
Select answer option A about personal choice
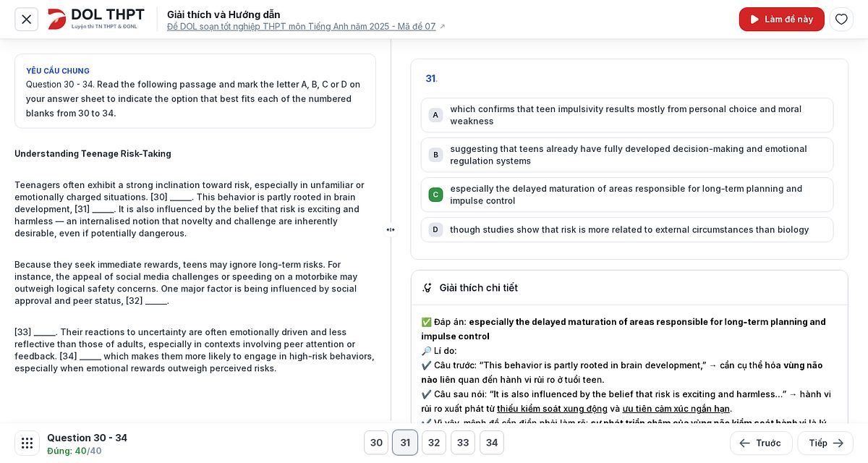point(627,115)
